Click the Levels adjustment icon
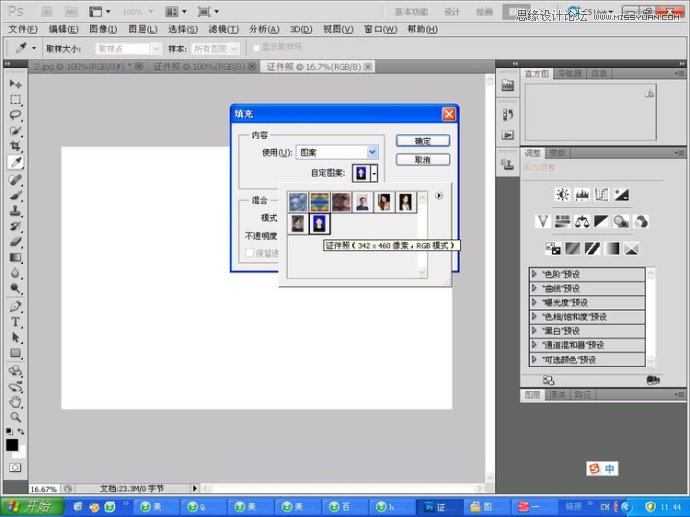Screen dimensions: 690x517 pyautogui.click(x=582, y=195)
